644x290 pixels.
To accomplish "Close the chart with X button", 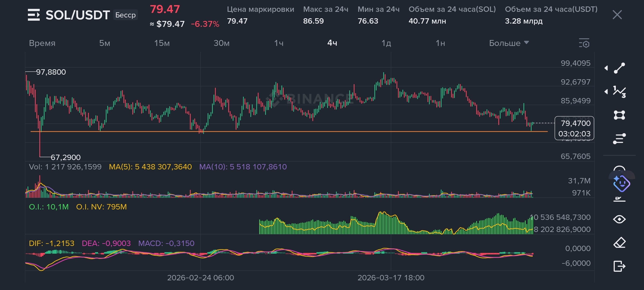I will tap(617, 15).
